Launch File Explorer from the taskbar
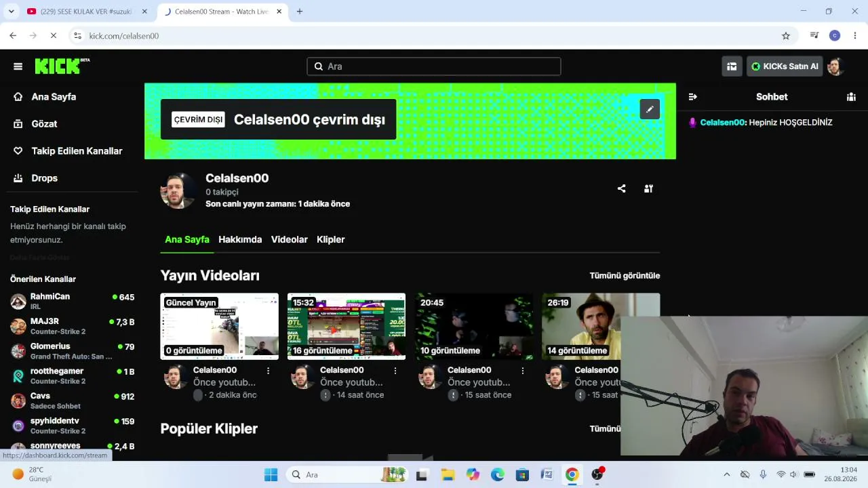The height and width of the screenshot is (488, 868). click(448, 474)
